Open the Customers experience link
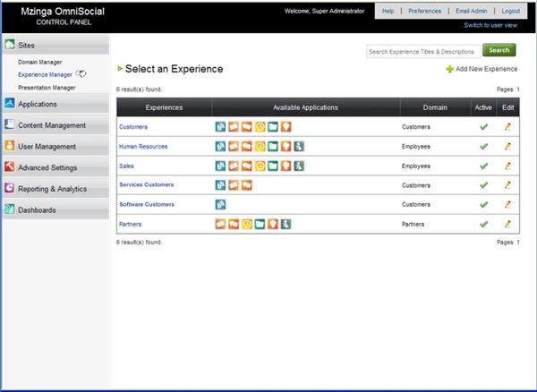 [x=132, y=127]
